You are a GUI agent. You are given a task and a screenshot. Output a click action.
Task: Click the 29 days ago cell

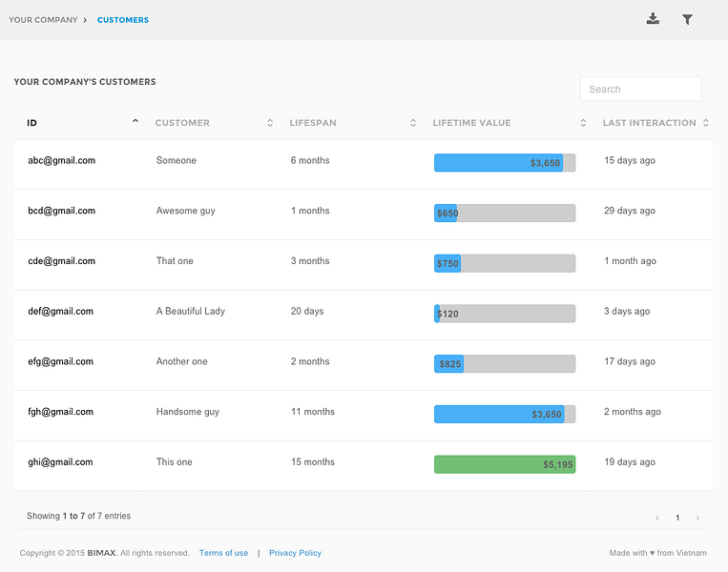point(630,211)
